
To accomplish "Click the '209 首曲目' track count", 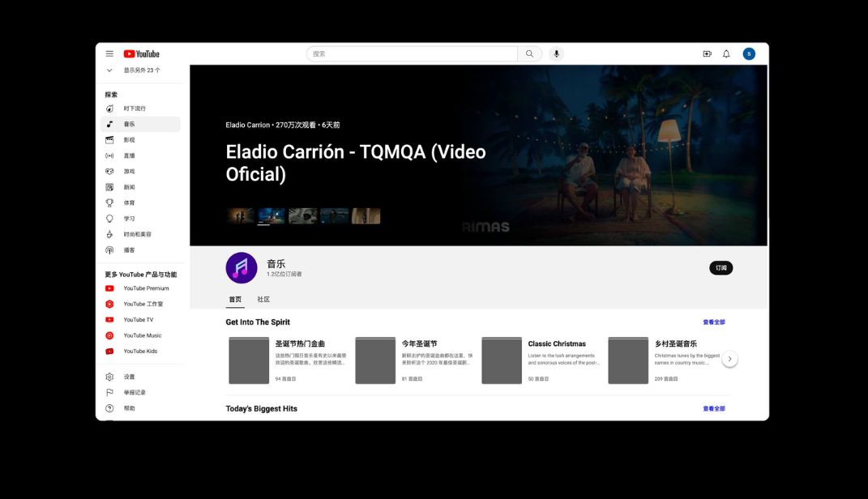I will (666, 379).
